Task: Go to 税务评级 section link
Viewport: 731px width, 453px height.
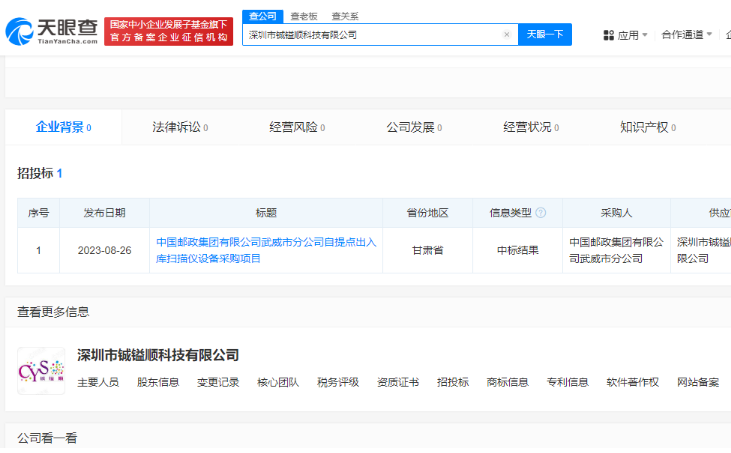Action: pos(338,383)
